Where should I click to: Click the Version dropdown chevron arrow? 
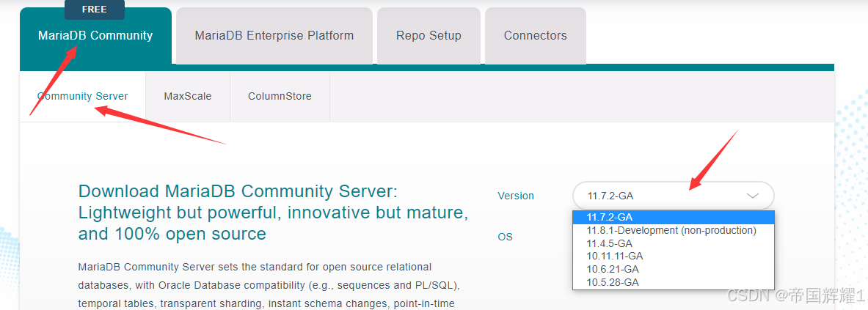point(752,196)
